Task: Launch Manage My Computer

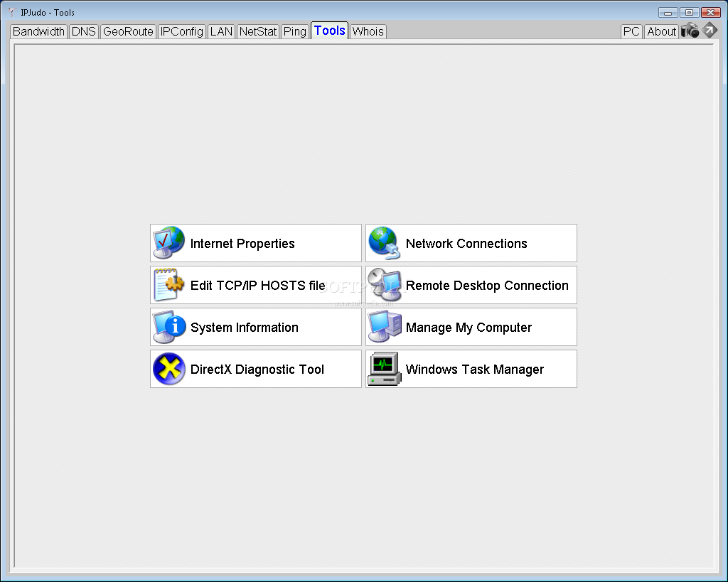Action: [471, 327]
